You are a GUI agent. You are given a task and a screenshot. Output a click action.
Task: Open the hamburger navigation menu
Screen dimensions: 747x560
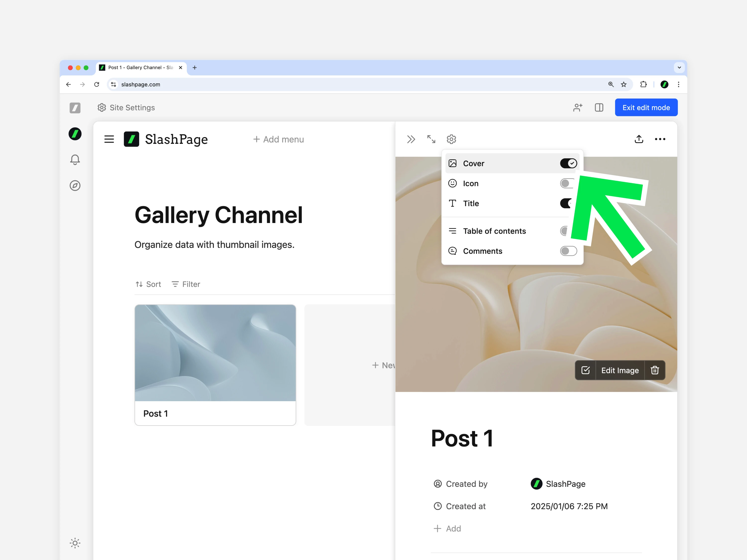click(109, 139)
